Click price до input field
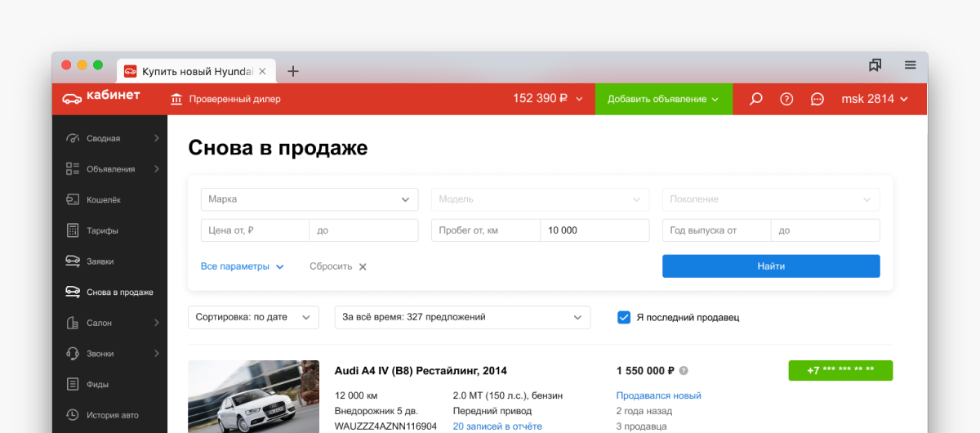980x433 pixels. click(363, 230)
